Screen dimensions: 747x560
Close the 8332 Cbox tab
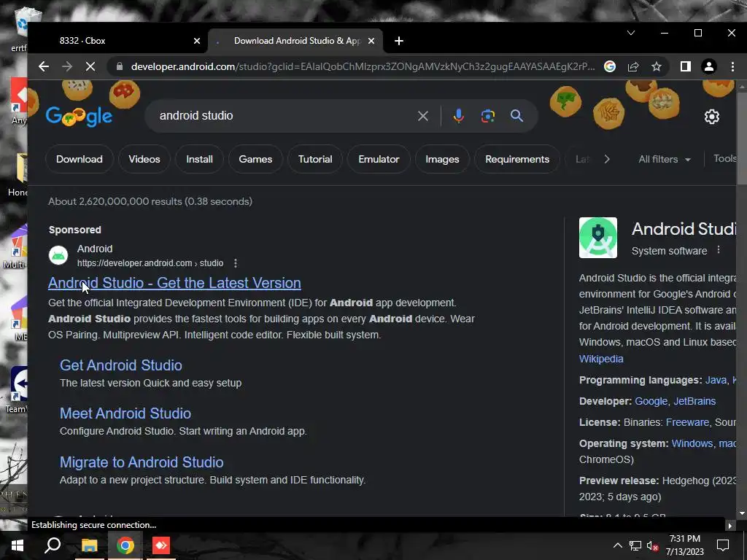[x=197, y=41]
